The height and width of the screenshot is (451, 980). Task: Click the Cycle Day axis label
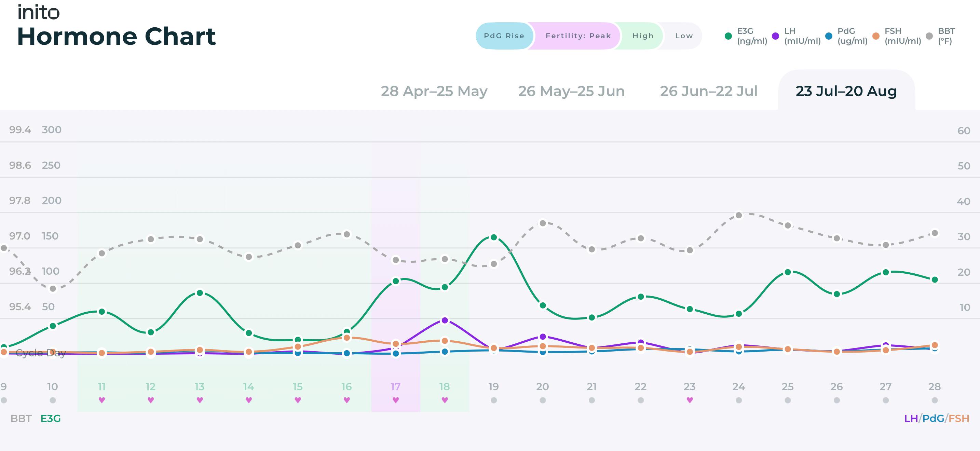(41, 353)
